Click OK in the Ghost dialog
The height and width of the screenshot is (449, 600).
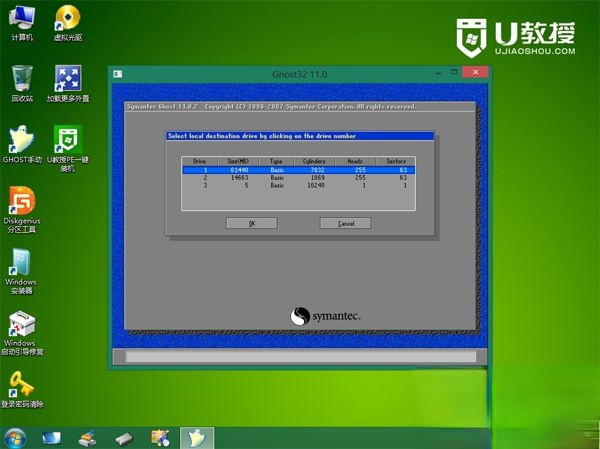[x=252, y=224]
